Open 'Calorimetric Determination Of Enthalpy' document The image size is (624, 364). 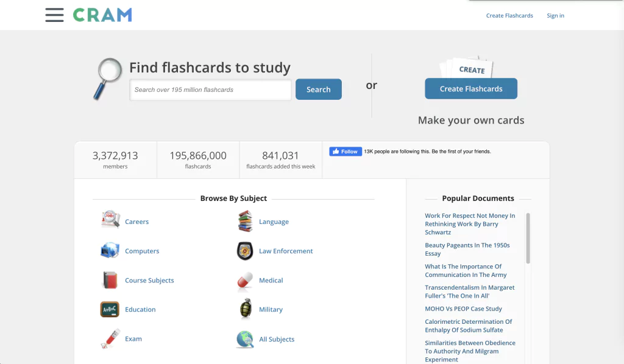pyautogui.click(x=469, y=326)
